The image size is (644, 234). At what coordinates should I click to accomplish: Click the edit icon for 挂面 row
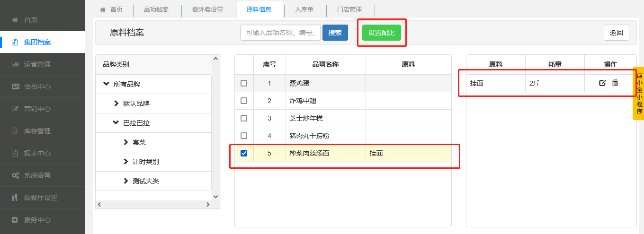[x=602, y=83]
